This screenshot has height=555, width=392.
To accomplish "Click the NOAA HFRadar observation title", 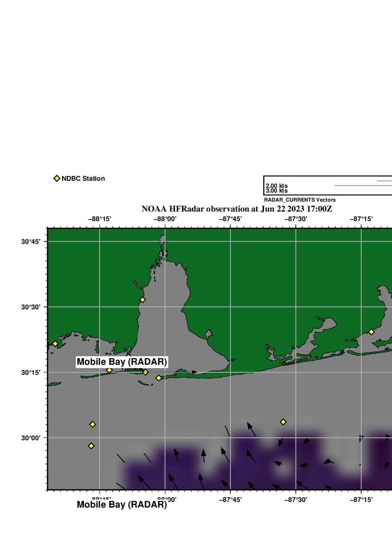I will click(237, 209).
